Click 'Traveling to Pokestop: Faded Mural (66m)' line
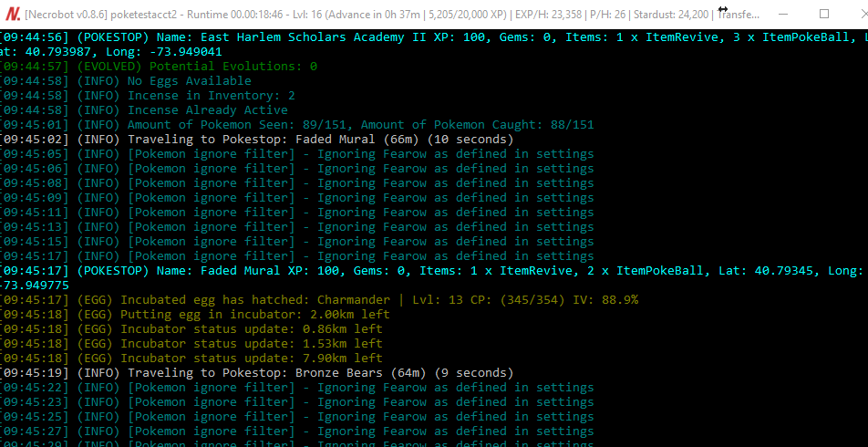This screenshot has width=868, height=447. point(257,140)
